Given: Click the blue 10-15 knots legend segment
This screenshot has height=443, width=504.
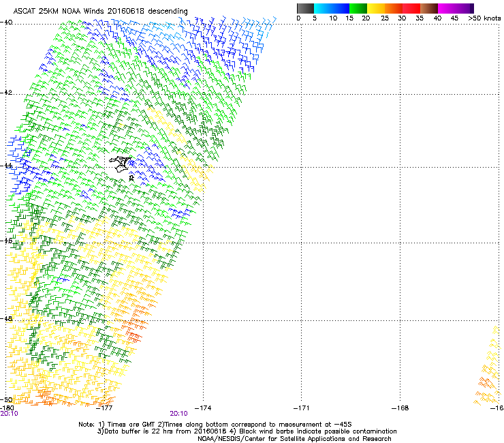Looking at the screenshot, I should tap(341, 8).
